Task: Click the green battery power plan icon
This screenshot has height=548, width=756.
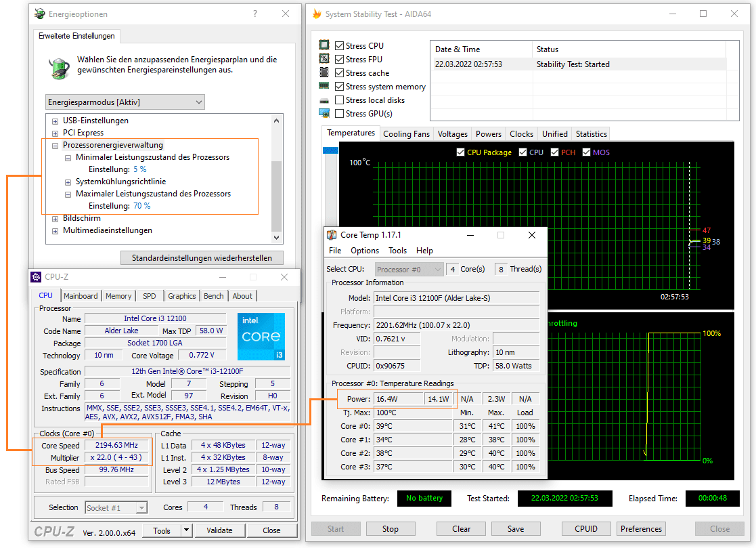Action: tap(60, 68)
